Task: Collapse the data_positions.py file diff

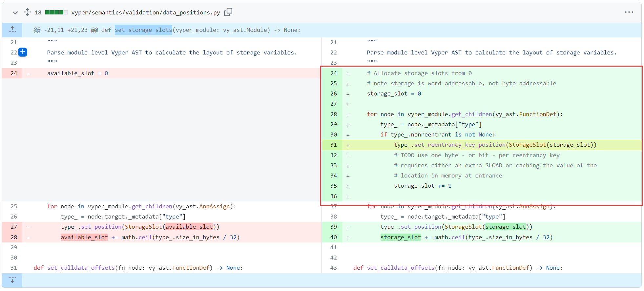Action: click(x=15, y=13)
